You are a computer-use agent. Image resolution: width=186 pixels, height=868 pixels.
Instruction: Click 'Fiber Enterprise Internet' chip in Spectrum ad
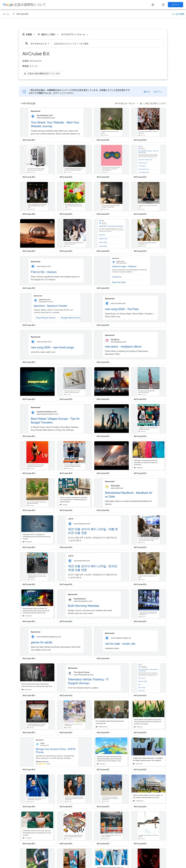[x=46, y=318]
